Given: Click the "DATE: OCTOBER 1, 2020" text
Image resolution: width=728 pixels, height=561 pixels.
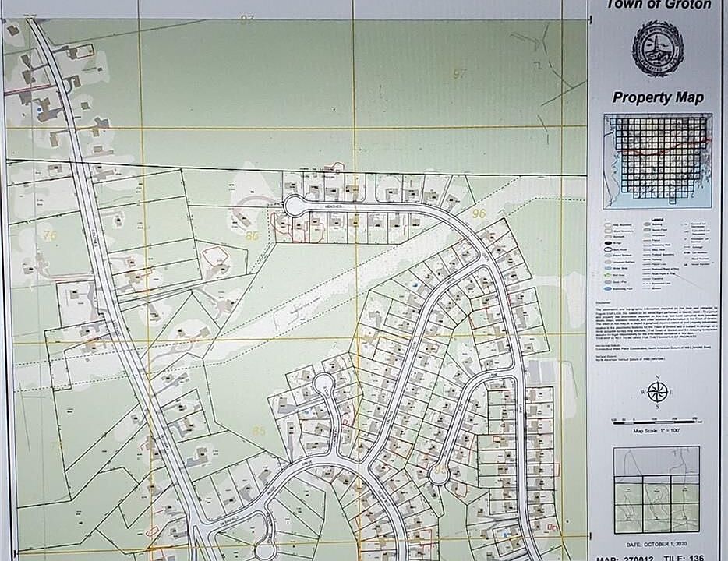Looking at the screenshot, I should (656, 544).
